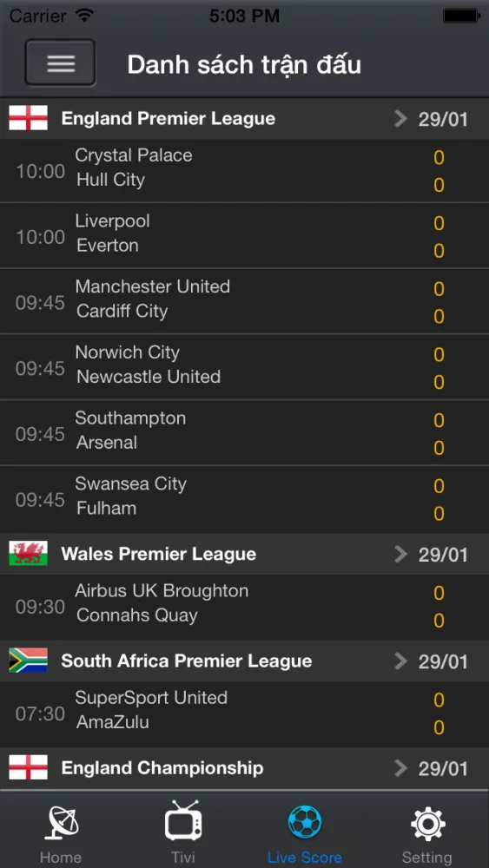Open the Setting gear icon
This screenshot has width=489, height=868.
tap(427, 824)
